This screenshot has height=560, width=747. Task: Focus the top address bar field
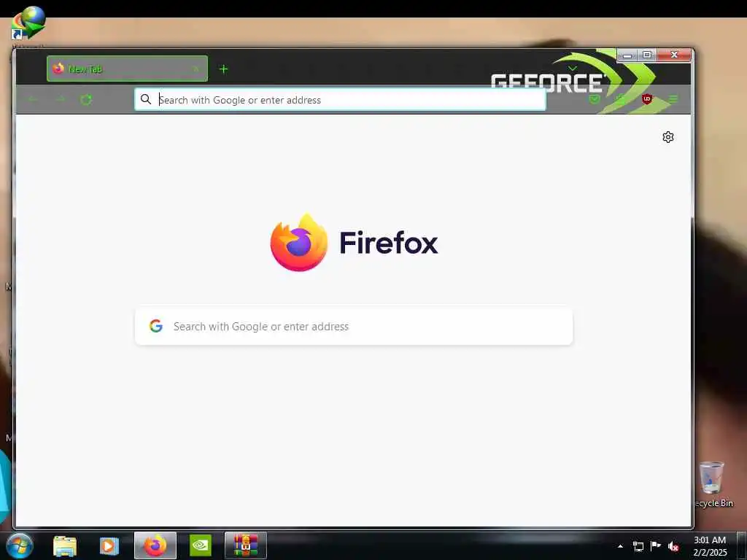click(340, 99)
